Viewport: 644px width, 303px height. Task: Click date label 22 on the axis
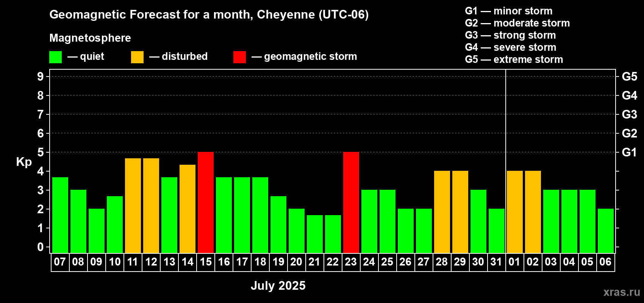tap(333, 262)
